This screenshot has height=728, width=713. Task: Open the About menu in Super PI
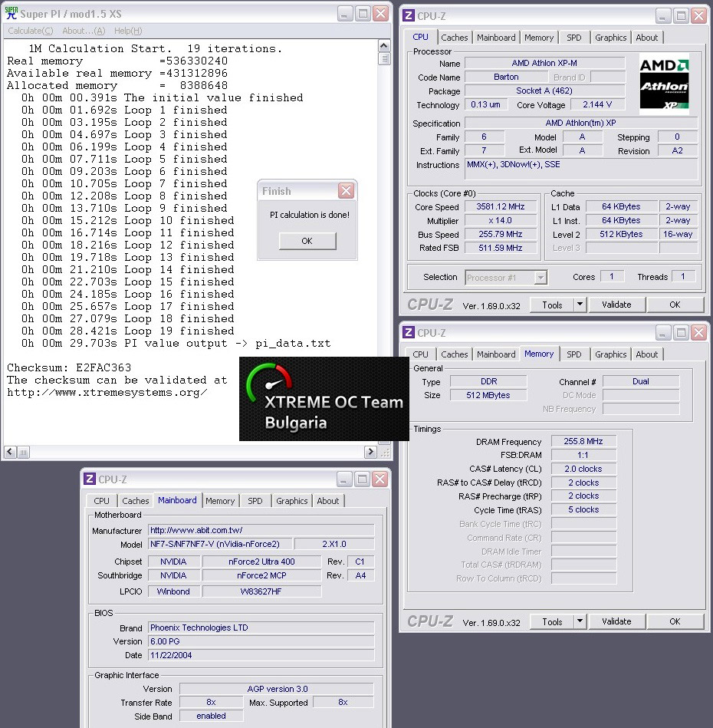pos(84,31)
